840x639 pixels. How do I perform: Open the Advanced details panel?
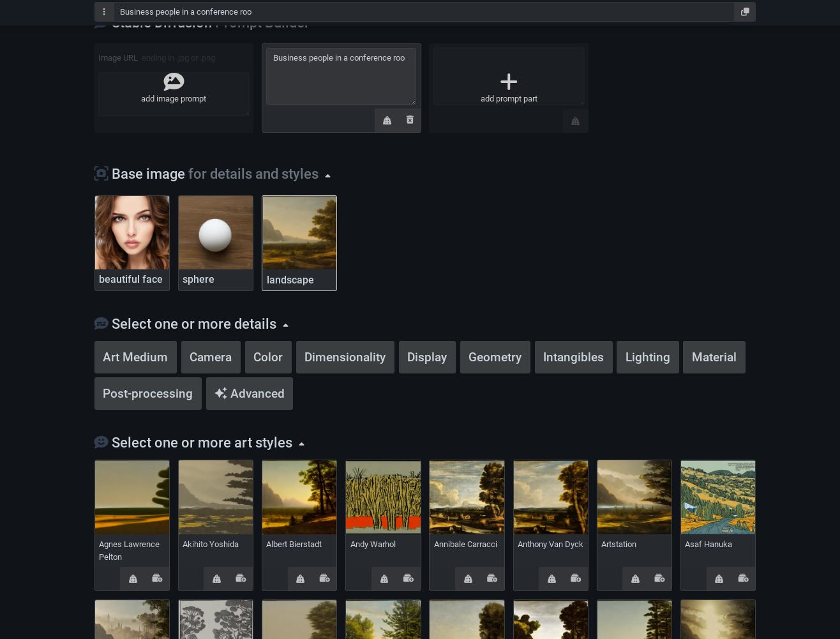click(x=250, y=393)
